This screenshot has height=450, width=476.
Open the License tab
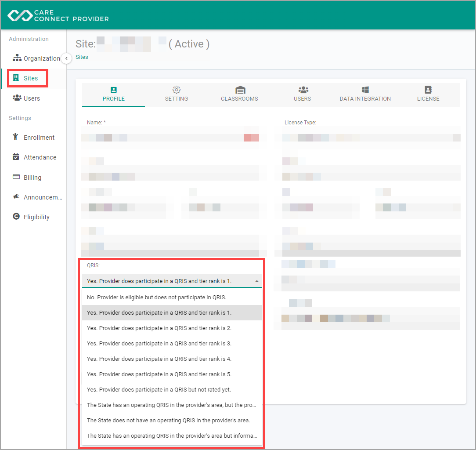tap(428, 94)
